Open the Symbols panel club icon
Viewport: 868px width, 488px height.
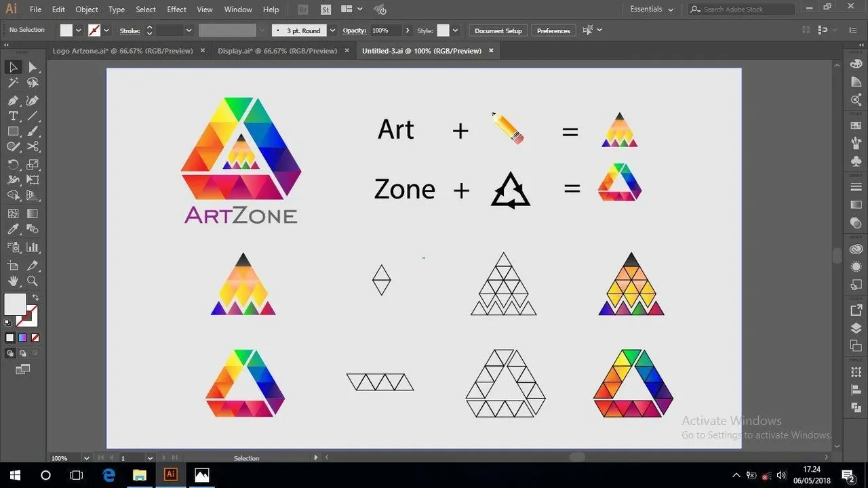click(x=856, y=161)
